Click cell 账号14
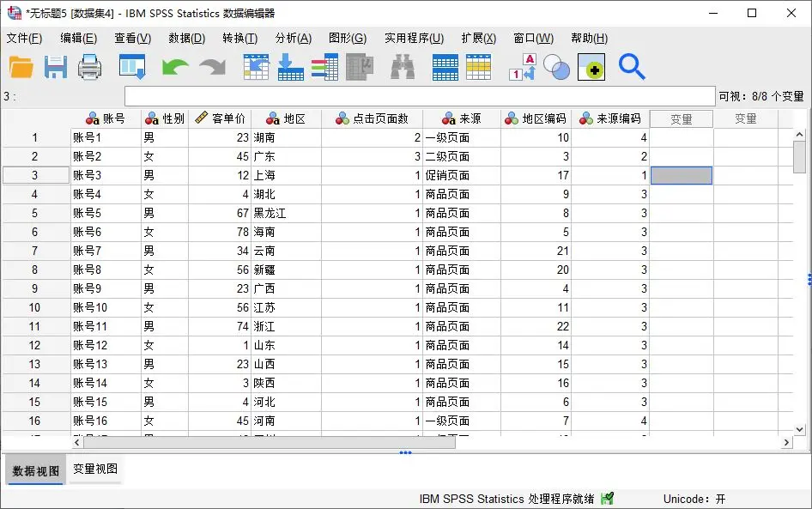The image size is (812, 509). point(106,383)
